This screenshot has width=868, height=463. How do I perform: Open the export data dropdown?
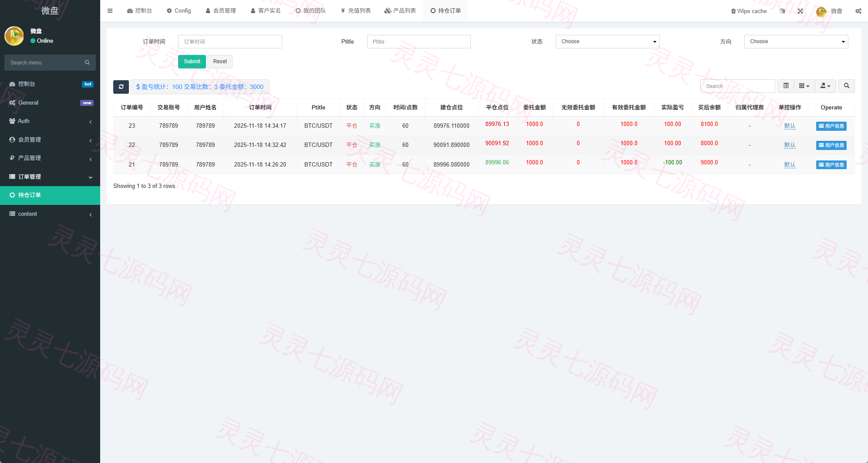coord(825,86)
